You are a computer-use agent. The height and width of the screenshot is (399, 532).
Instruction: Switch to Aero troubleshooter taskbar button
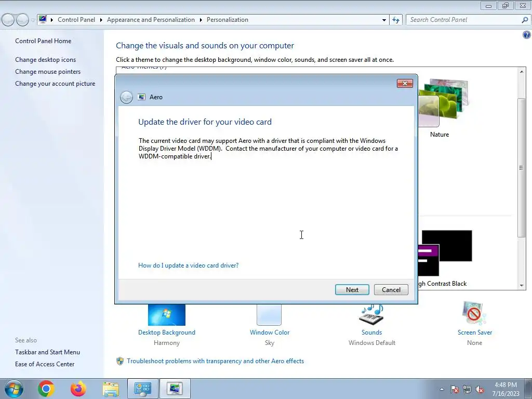(175, 389)
